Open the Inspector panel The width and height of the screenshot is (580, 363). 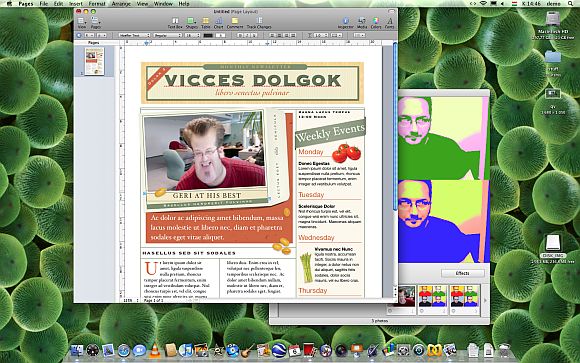pos(346,23)
